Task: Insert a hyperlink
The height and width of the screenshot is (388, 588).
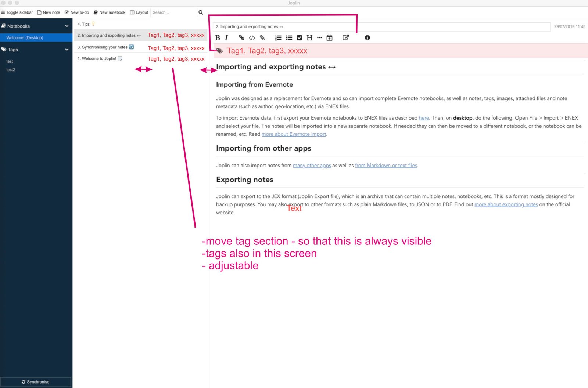Action: (241, 38)
